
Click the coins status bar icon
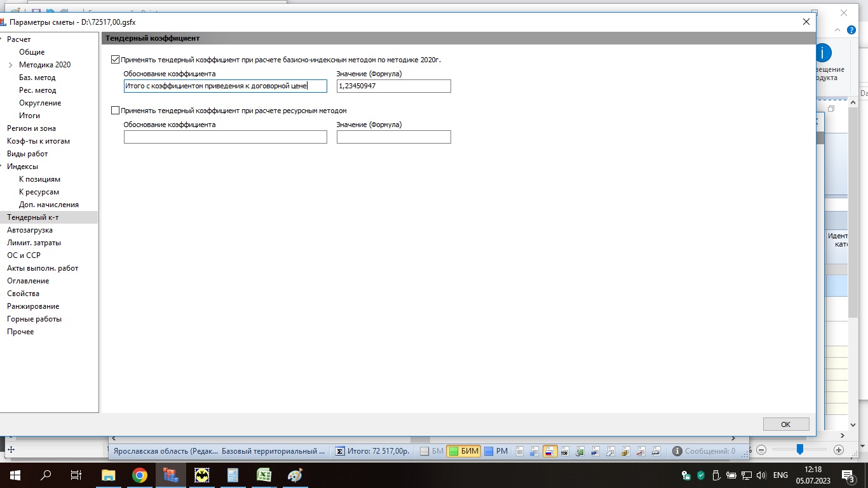[x=625, y=451]
